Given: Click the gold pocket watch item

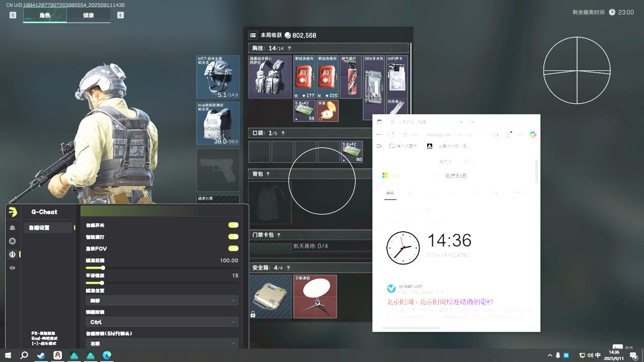Looking at the screenshot, I should click(x=328, y=111).
